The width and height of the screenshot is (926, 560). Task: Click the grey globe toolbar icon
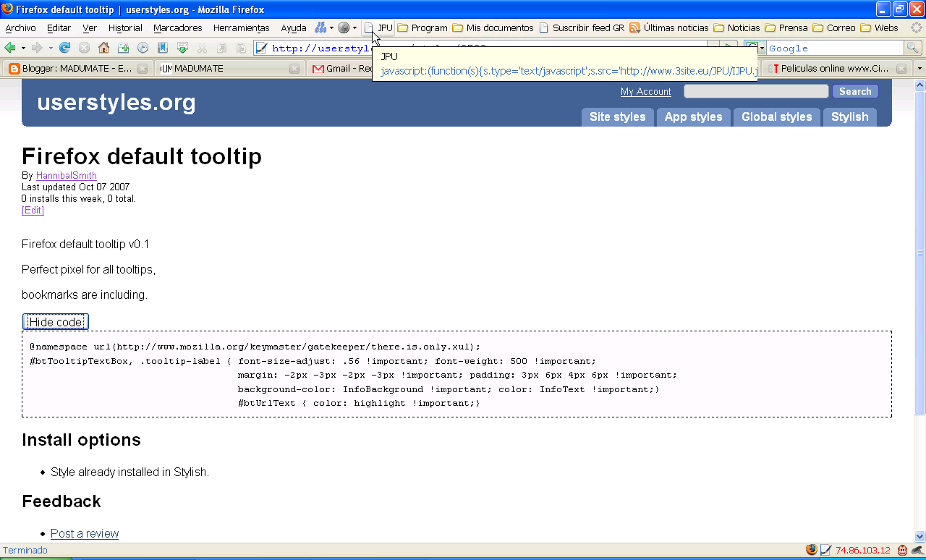pyautogui.click(x=344, y=27)
